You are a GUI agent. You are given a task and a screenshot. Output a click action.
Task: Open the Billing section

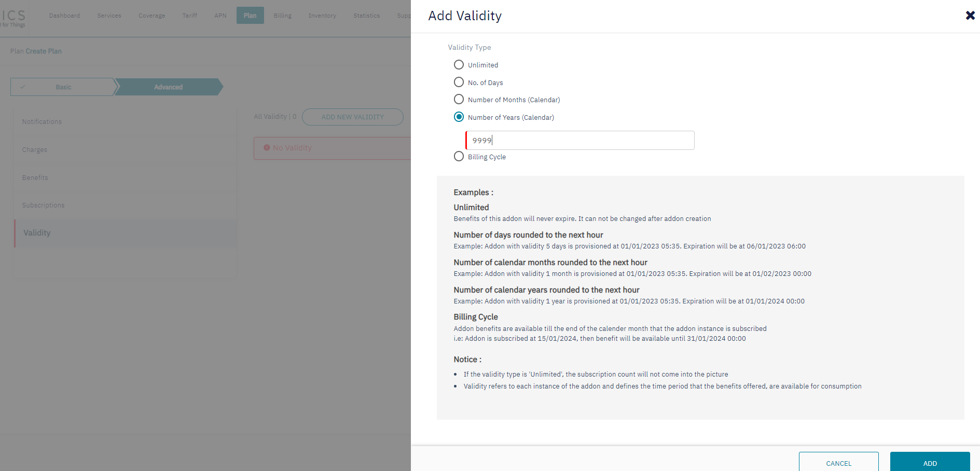(x=282, y=16)
